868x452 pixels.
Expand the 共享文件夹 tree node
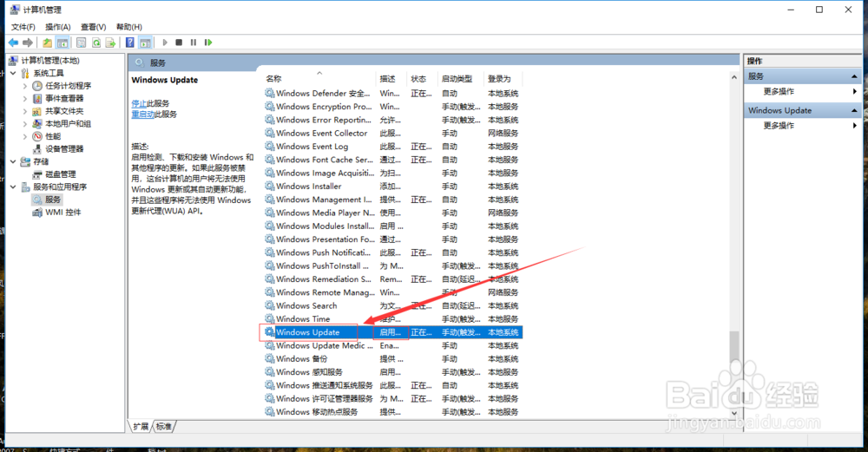(x=25, y=111)
